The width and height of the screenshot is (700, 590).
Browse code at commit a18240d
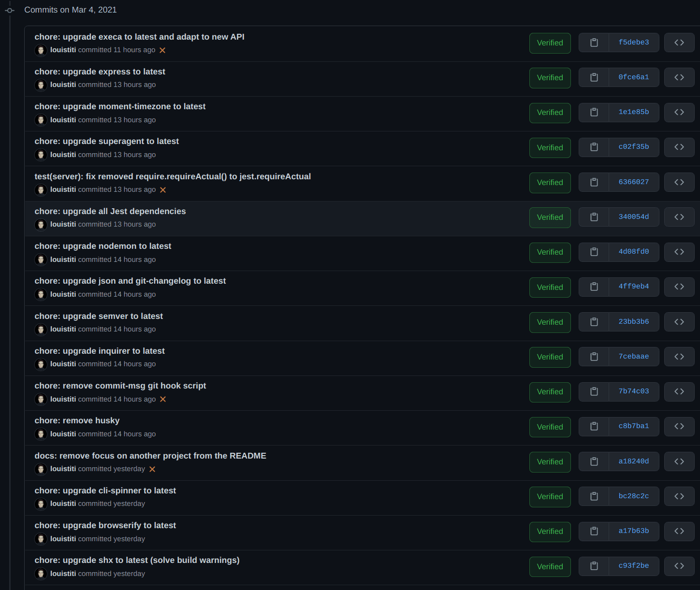(679, 461)
